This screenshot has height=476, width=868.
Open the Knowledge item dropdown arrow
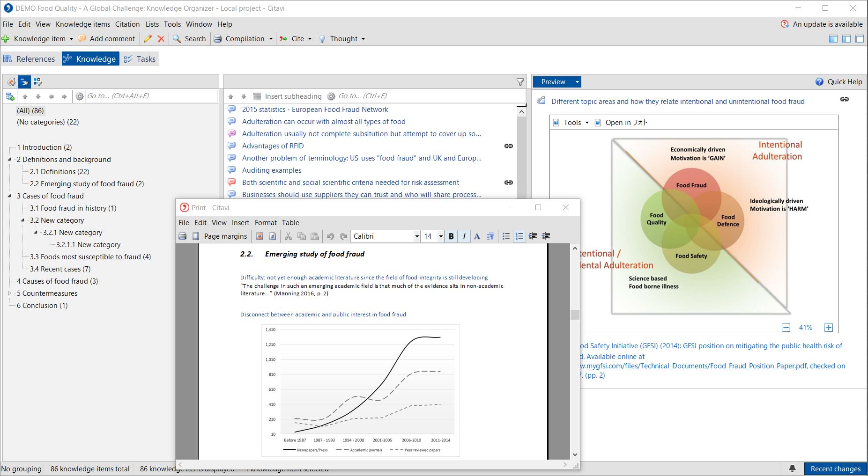[71, 39]
